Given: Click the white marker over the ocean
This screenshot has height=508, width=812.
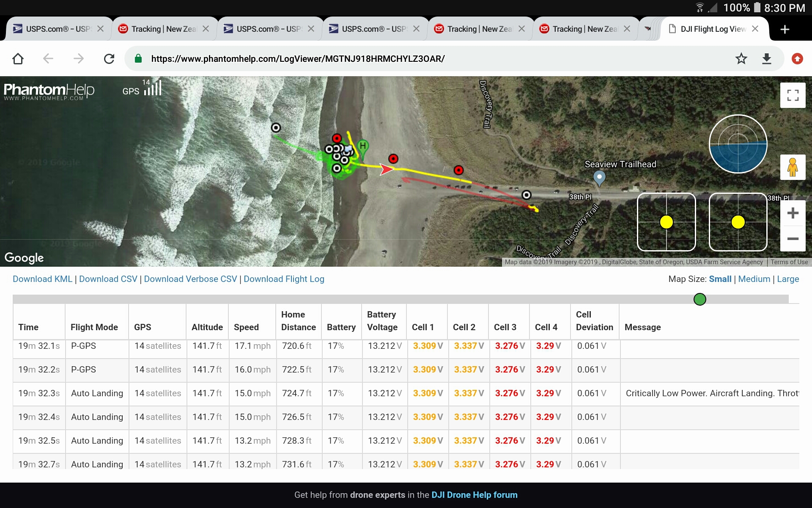Looking at the screenshot, I should (x=276, y=127).
